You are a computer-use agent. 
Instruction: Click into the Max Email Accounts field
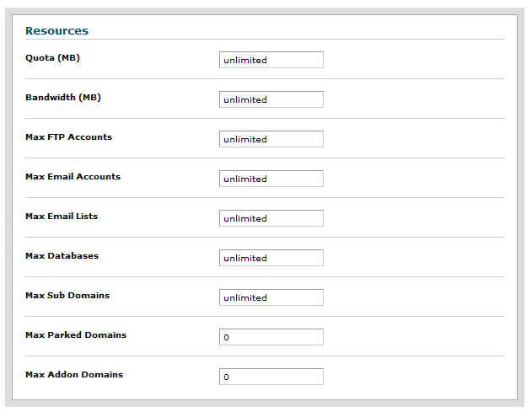[x=271, y=179]
